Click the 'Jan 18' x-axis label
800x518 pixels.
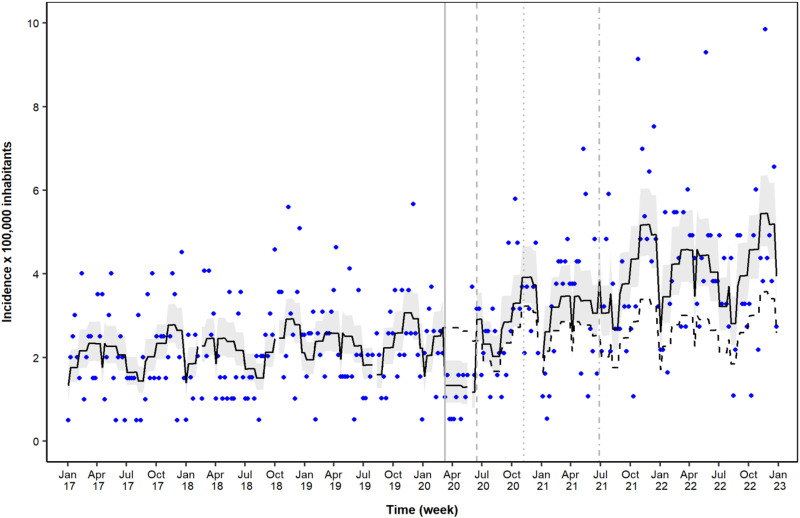(186, 480)
